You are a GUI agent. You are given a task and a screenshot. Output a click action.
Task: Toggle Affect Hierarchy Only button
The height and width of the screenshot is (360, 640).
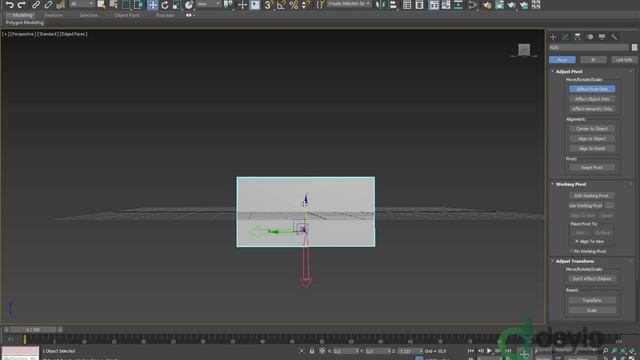(592, 109)
